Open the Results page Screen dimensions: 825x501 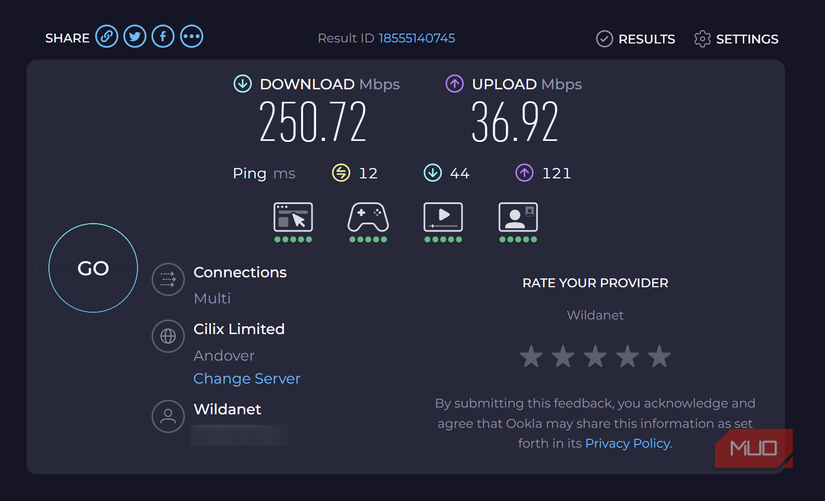[635, 39]
